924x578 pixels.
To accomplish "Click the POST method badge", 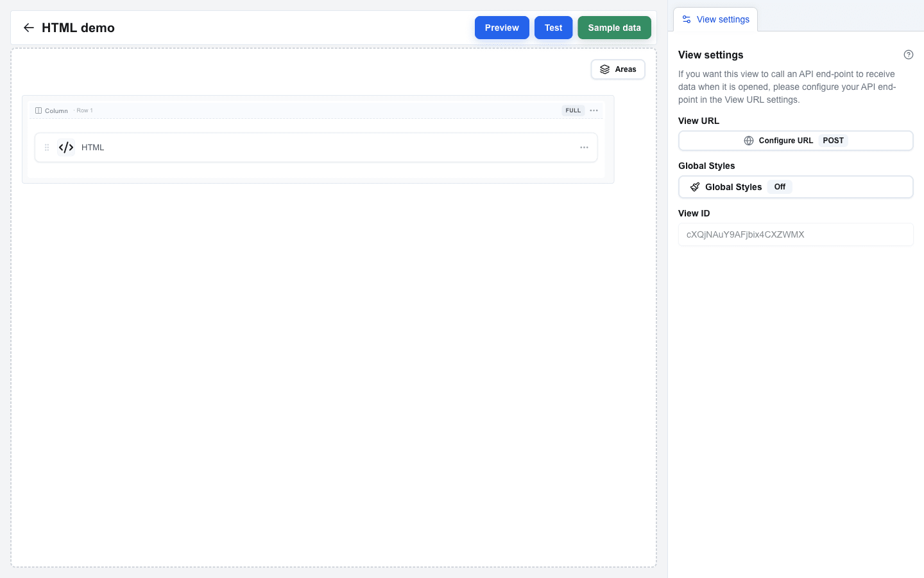I will (833, 141).
